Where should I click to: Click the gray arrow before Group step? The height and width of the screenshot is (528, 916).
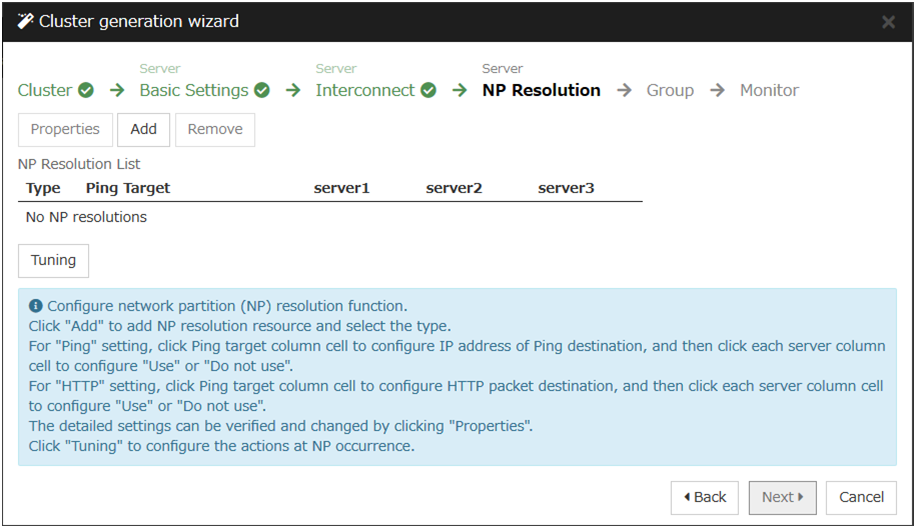point(624,90)
